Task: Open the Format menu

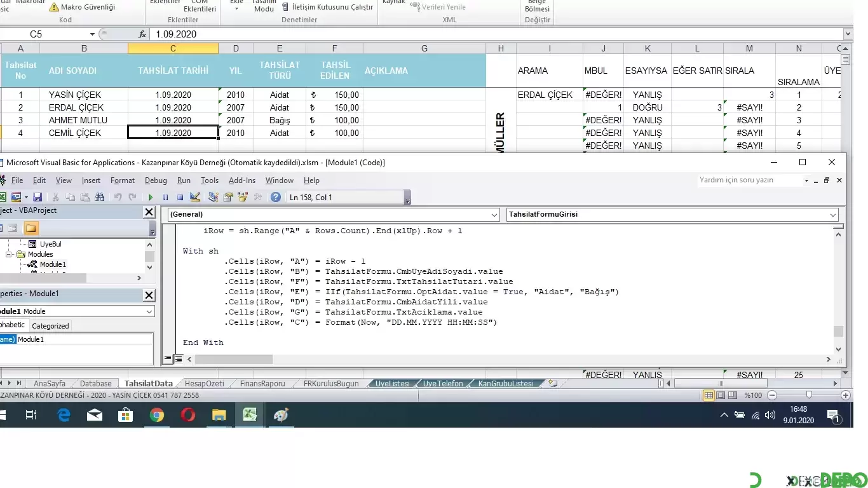Action: pyautogui.click(x=123, y=180)
